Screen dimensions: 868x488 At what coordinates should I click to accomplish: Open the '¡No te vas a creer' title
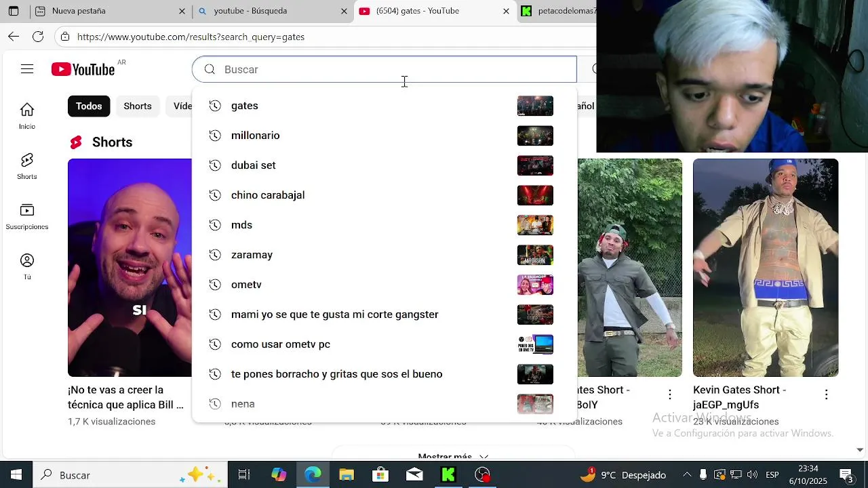125,397
